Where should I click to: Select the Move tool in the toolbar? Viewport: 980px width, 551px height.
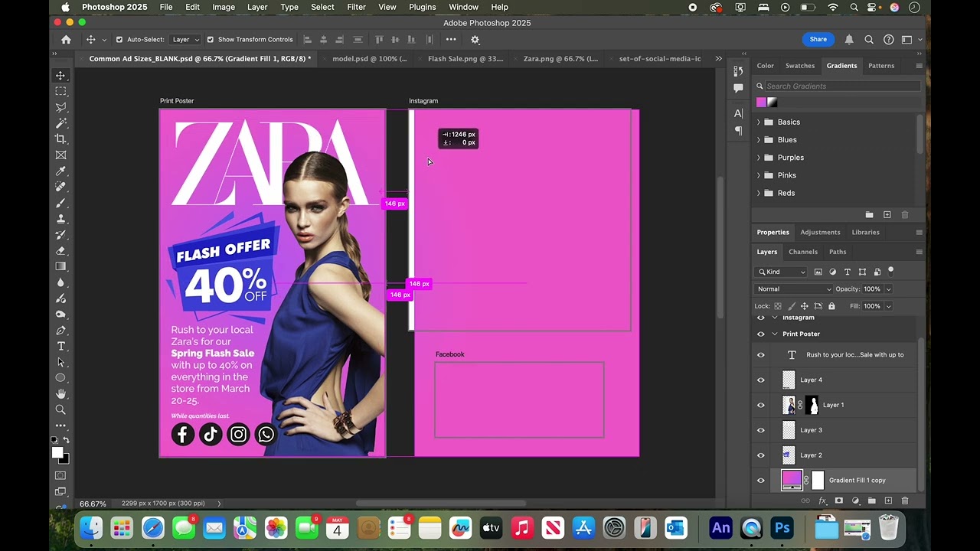coord(60,75)
